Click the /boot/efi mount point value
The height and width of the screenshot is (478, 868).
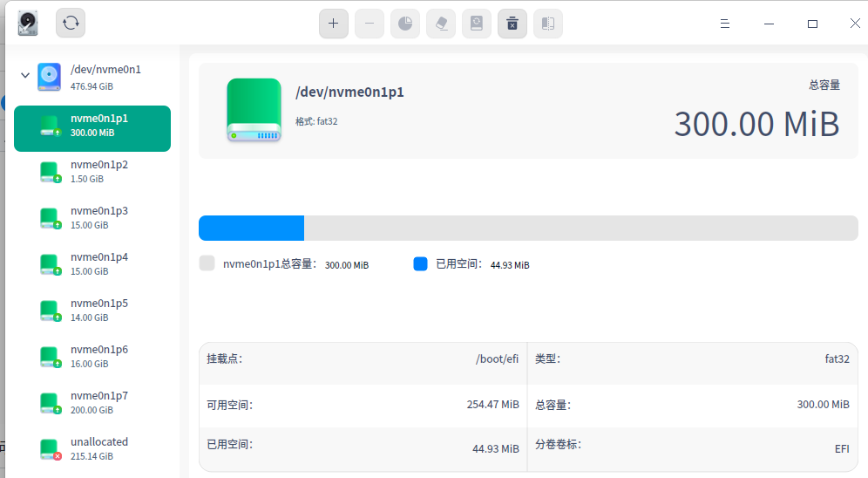(497, 358)
